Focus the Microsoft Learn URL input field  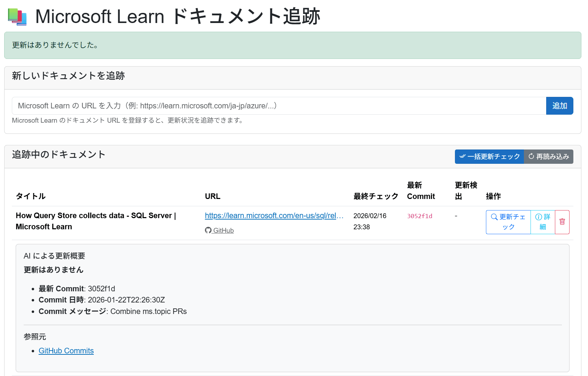279,106
